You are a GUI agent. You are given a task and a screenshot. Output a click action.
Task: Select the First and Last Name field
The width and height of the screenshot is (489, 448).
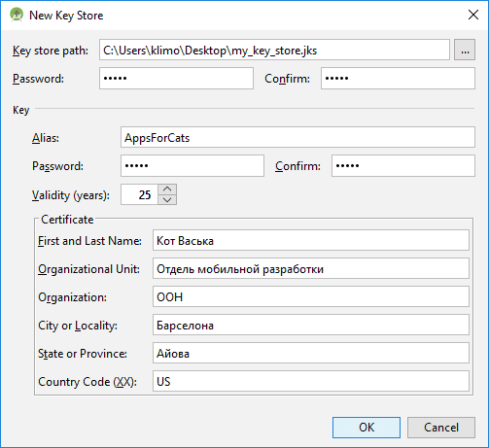point(311,240)
